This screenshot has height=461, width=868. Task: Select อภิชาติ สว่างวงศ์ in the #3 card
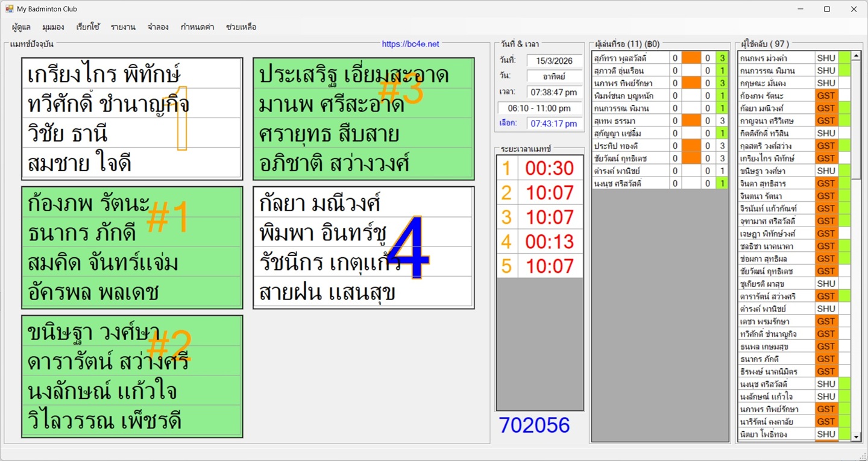pos(363,163)
